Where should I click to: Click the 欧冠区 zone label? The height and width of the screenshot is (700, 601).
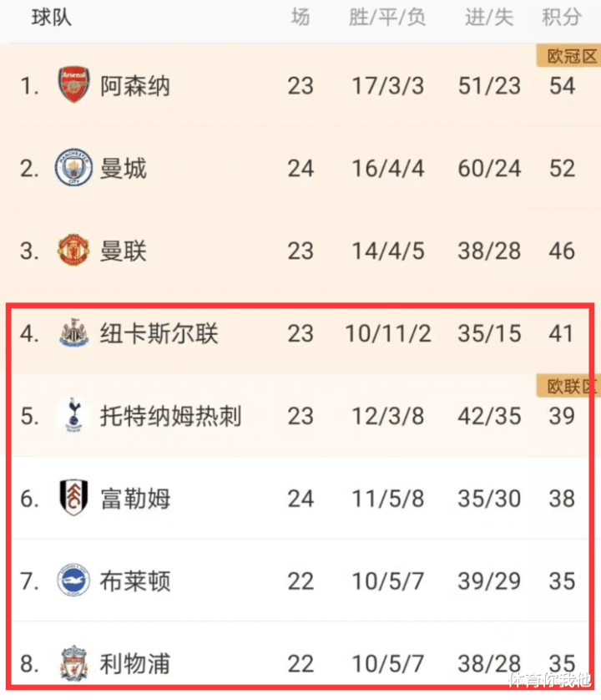point(569,56)
